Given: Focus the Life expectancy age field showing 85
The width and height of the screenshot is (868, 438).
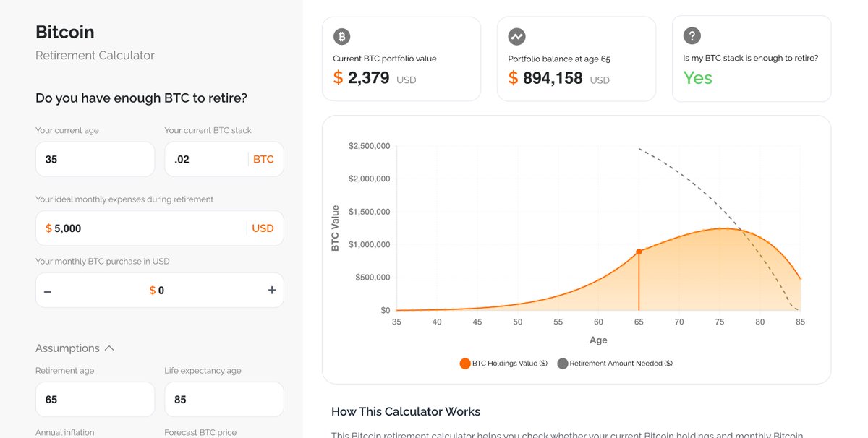Looking at the screenshot, I should pos(224,400).
